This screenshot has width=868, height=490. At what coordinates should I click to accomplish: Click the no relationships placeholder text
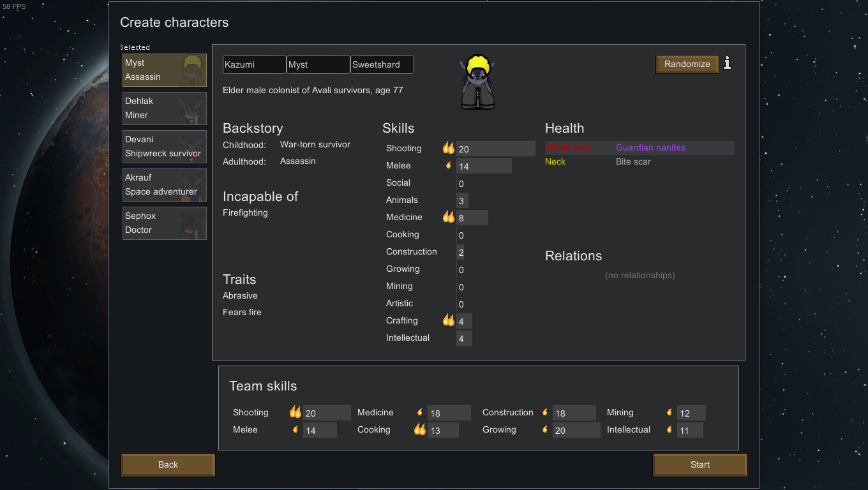(x=640, y=275)
